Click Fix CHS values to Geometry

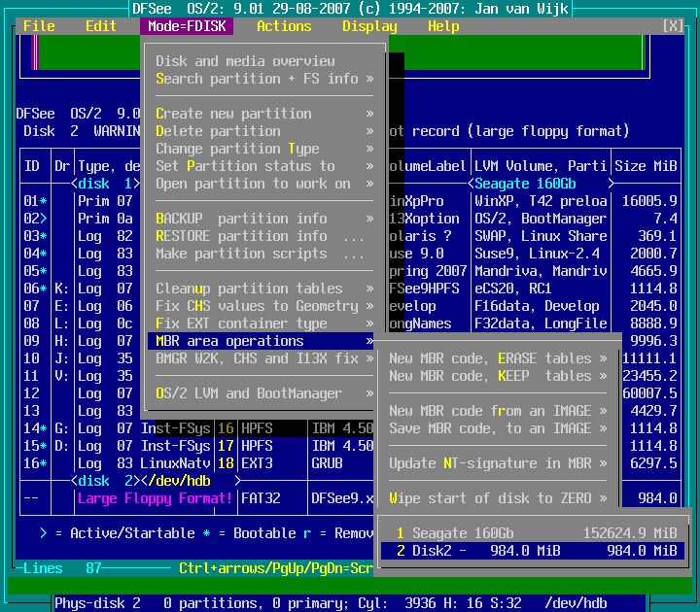[264, 306]
